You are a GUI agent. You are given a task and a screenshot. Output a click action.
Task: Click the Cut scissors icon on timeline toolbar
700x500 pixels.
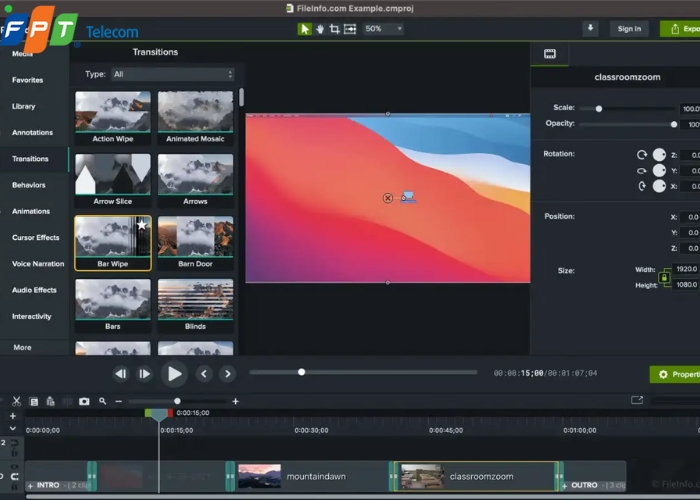(x=17, y=401)
